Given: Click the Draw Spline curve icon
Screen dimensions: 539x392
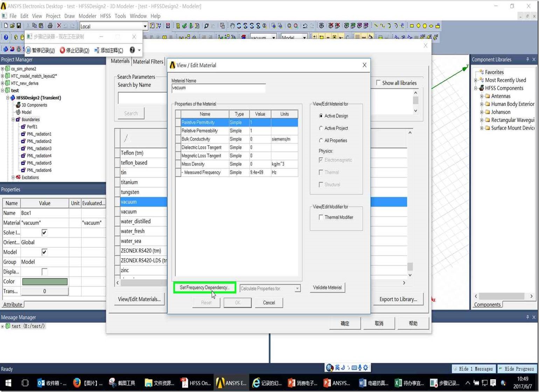Looking at the screenshot, I should coord(383,26).
